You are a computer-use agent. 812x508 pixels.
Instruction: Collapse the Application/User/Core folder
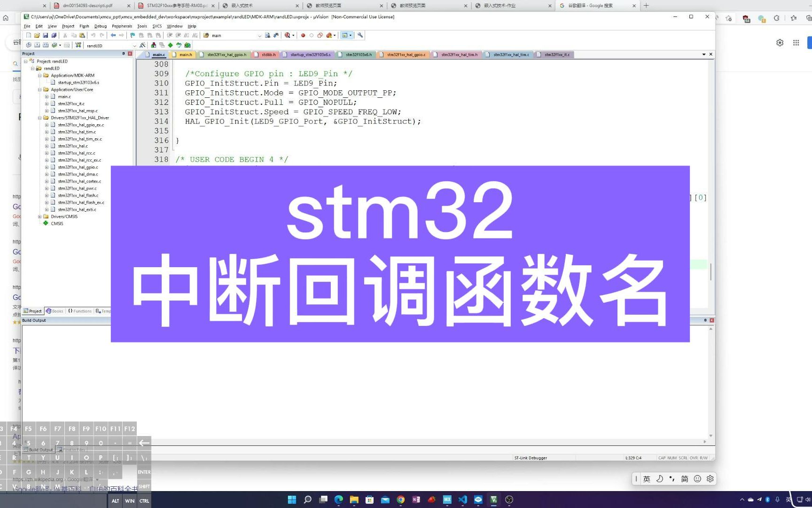(39, 89)
